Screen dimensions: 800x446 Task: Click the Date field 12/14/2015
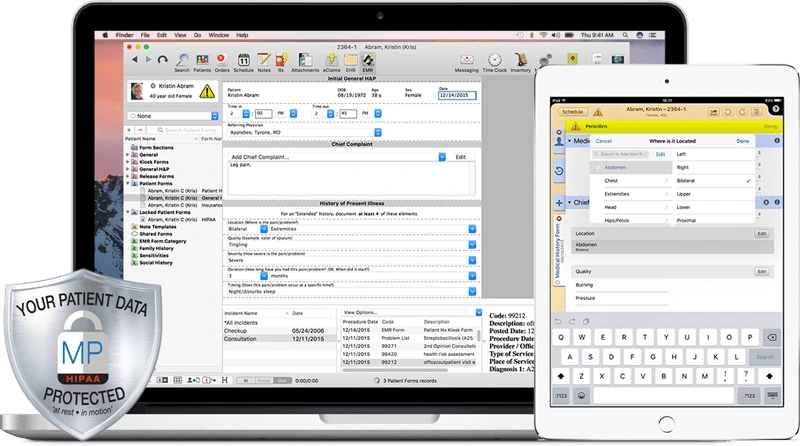pyautogui.click(x=457, y=95)
